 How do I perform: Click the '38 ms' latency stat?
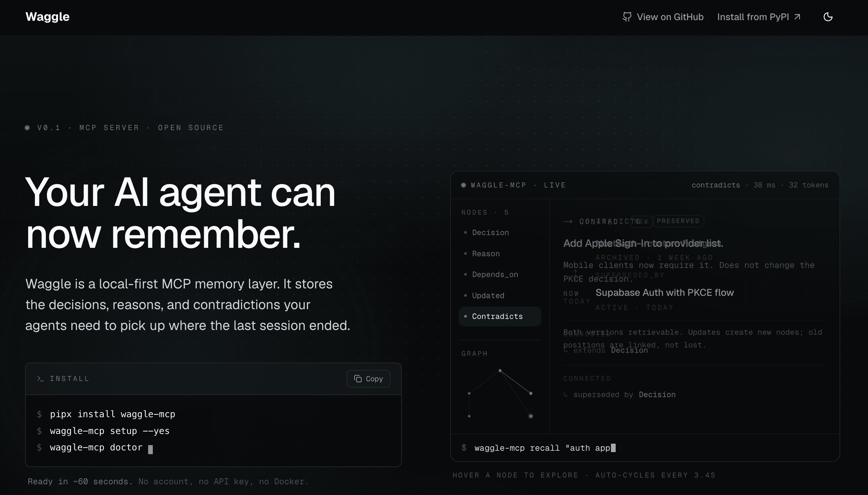(x=764, y=185)
